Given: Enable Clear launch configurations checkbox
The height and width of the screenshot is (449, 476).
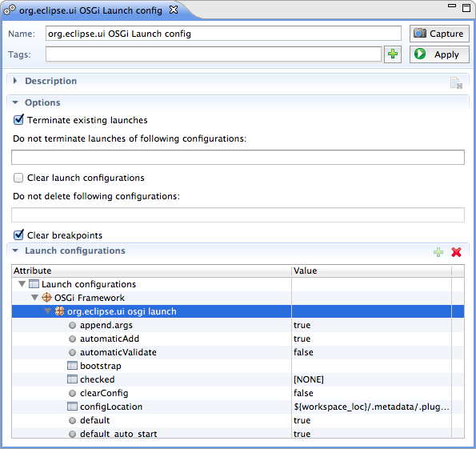Looking at the screenshot, I should coord(18,178).
